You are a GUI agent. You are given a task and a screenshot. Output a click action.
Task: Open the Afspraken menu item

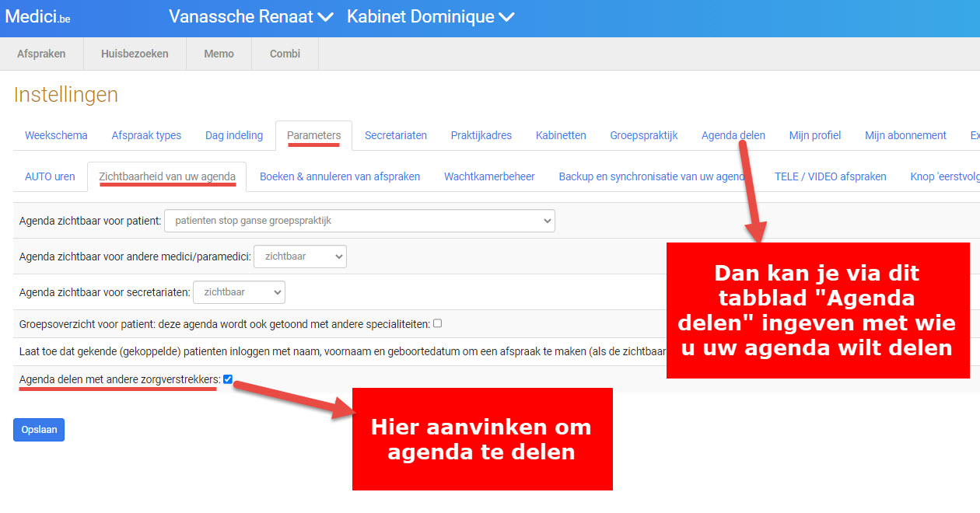click(x=41, y=54)
